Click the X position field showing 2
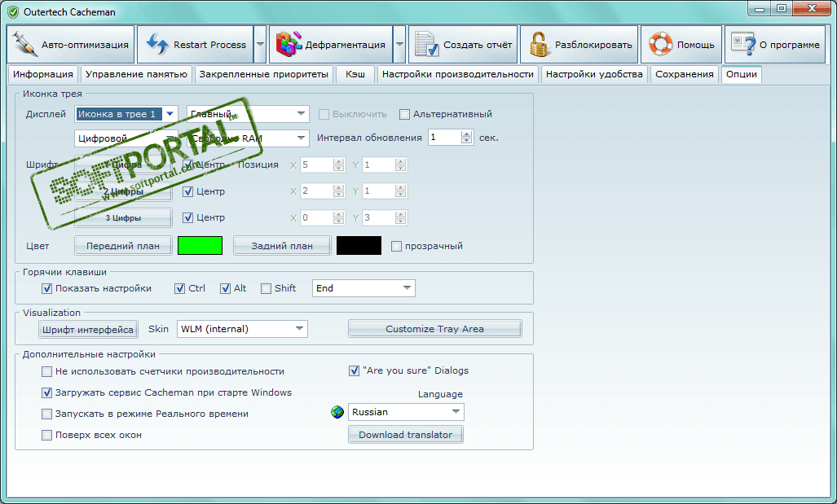837x504 pixels. tap(316, 191)
